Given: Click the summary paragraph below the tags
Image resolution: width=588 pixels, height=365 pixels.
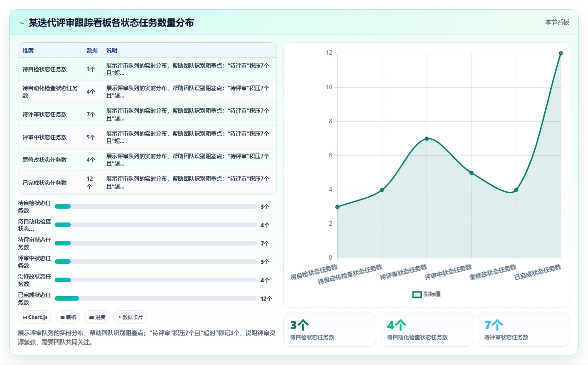Looking at the screenshot, I should (x=147, y=337).
